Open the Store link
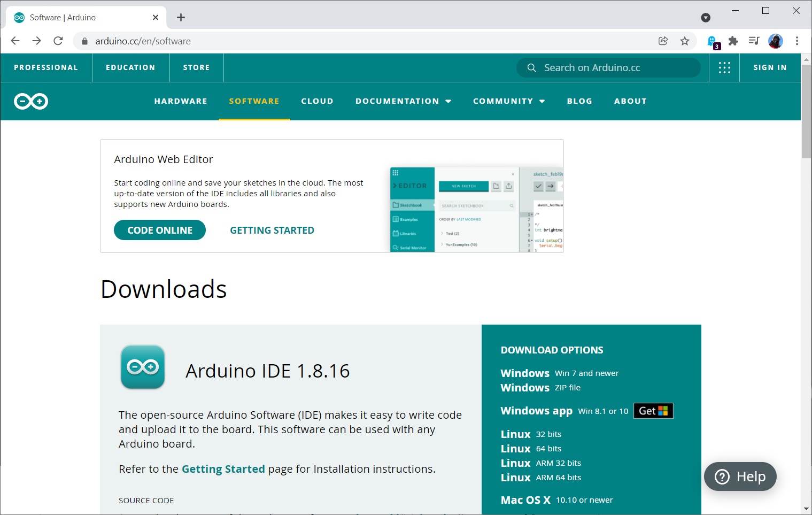The image size is (812, 515). point(196,67)
